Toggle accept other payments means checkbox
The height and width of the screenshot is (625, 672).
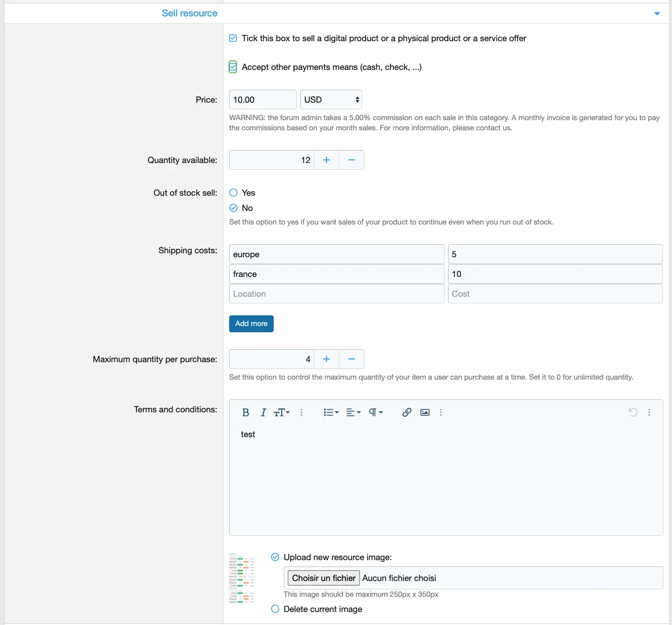point(233,67)
